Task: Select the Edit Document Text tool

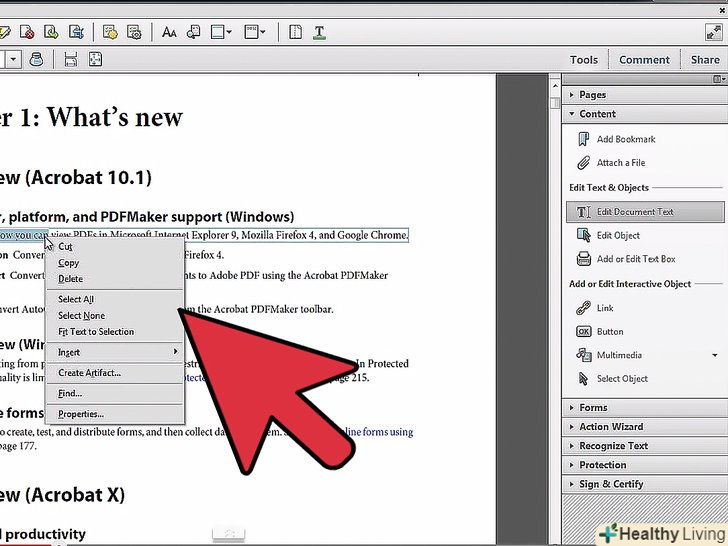Action: pos(645,212)
